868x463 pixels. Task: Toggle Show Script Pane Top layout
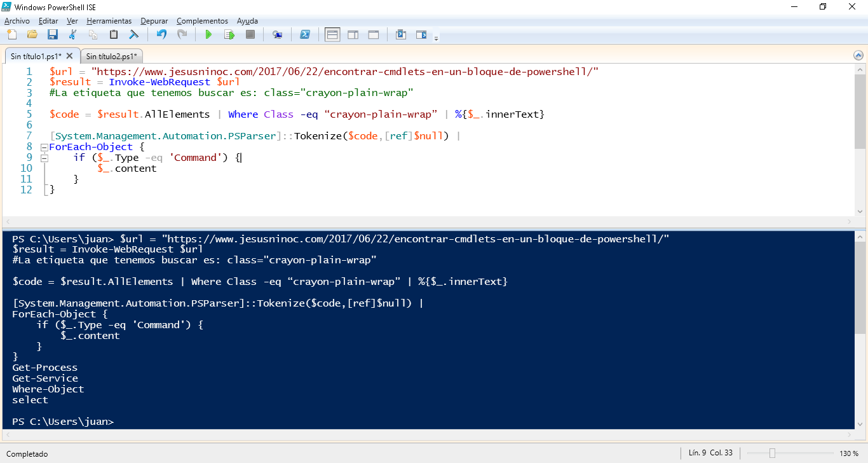[x=332, y=34]
